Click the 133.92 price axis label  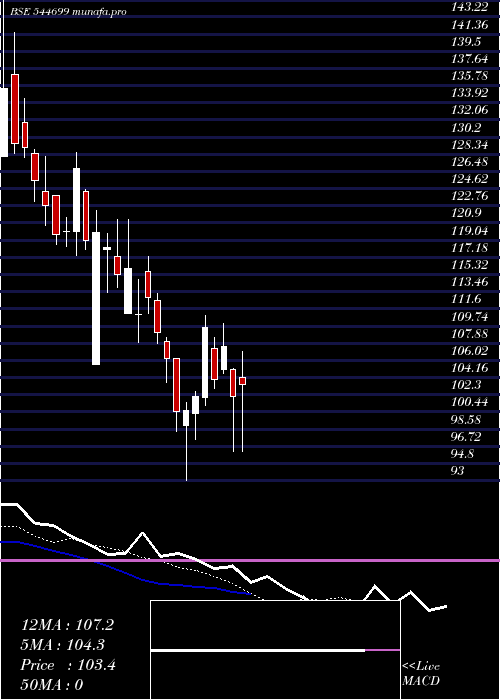click(x=469, y=93)
